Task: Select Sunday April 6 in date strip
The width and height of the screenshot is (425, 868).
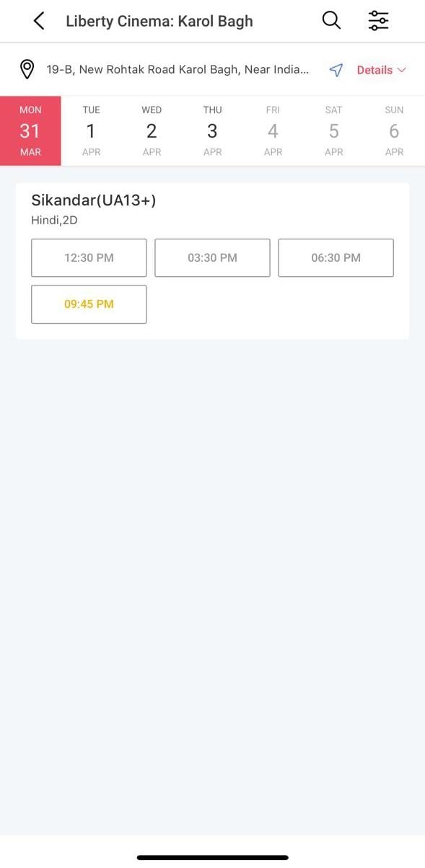Action: 394,130
